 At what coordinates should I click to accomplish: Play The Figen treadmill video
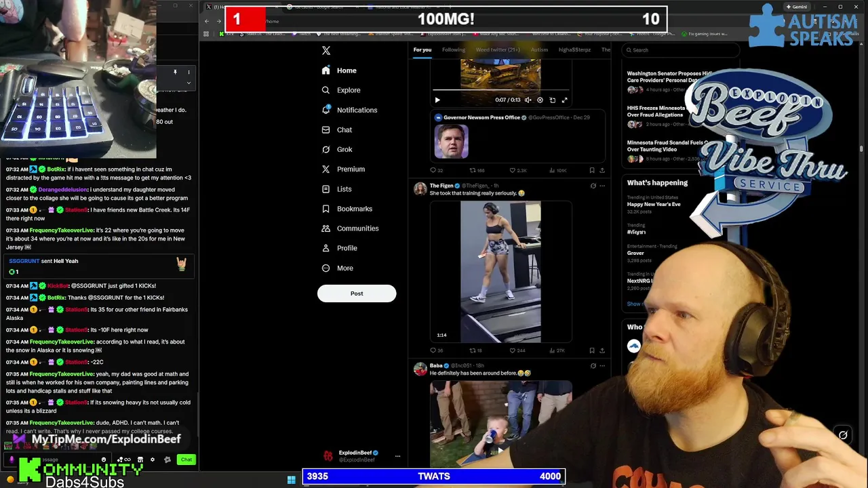point(500,272)
